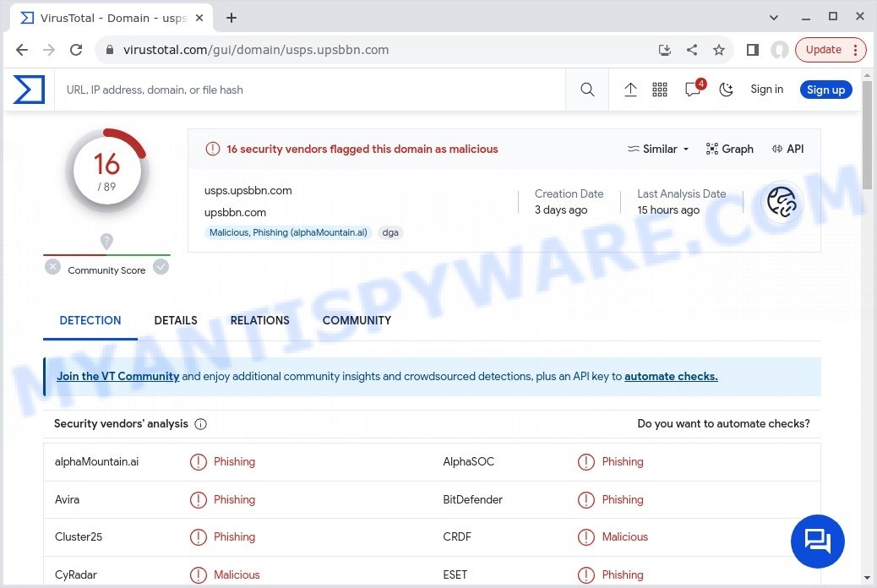Click the info icon beside Security vendors' analysis
Screen dimensions: 877x588
200,424
